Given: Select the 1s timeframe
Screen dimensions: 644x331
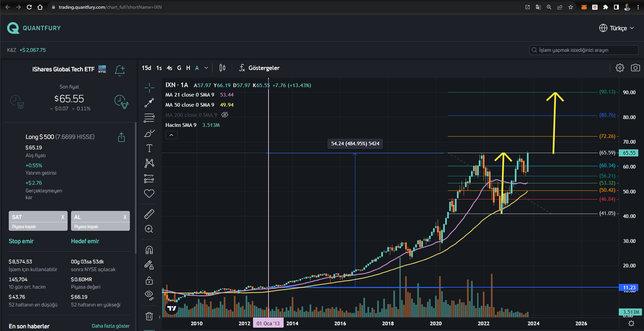Looking at the screenshot, I should point(159,68).
